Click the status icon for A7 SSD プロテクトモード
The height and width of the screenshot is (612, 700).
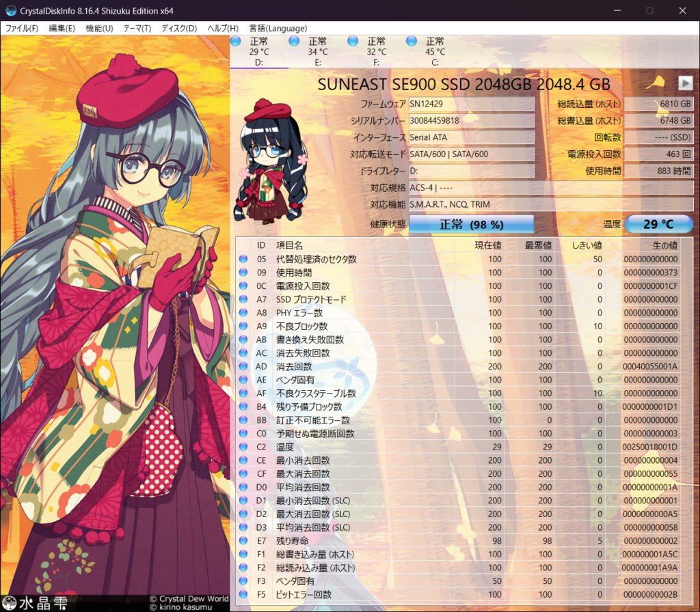(243, 299)
